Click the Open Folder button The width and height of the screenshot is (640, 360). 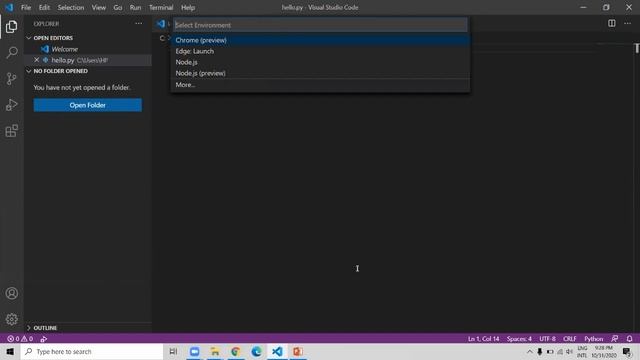click(x=88, y=105)
